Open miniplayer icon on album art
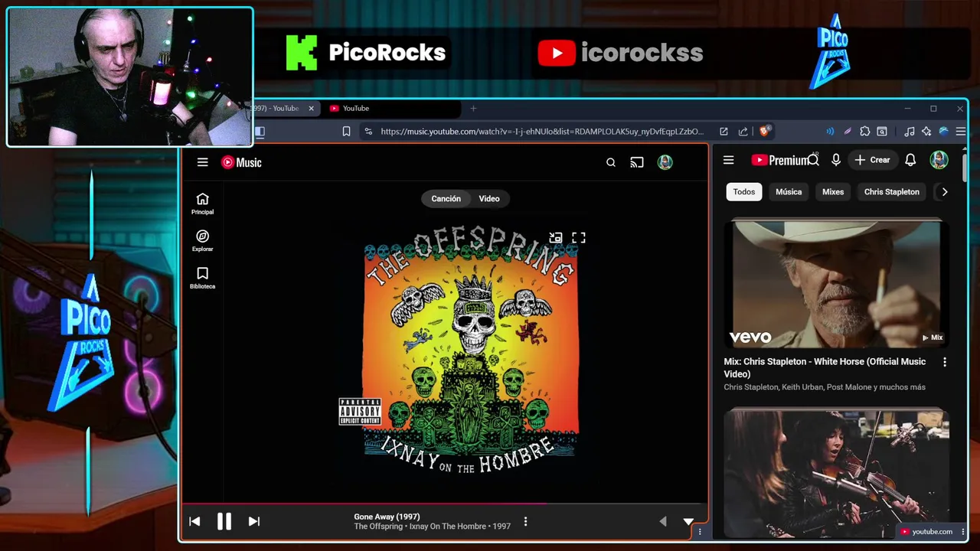Viewport: 980px width, 551px height. 556,238
